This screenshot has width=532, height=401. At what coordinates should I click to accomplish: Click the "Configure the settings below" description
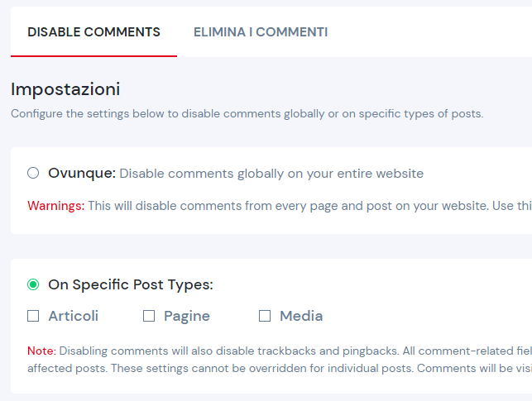pos(247,113)
